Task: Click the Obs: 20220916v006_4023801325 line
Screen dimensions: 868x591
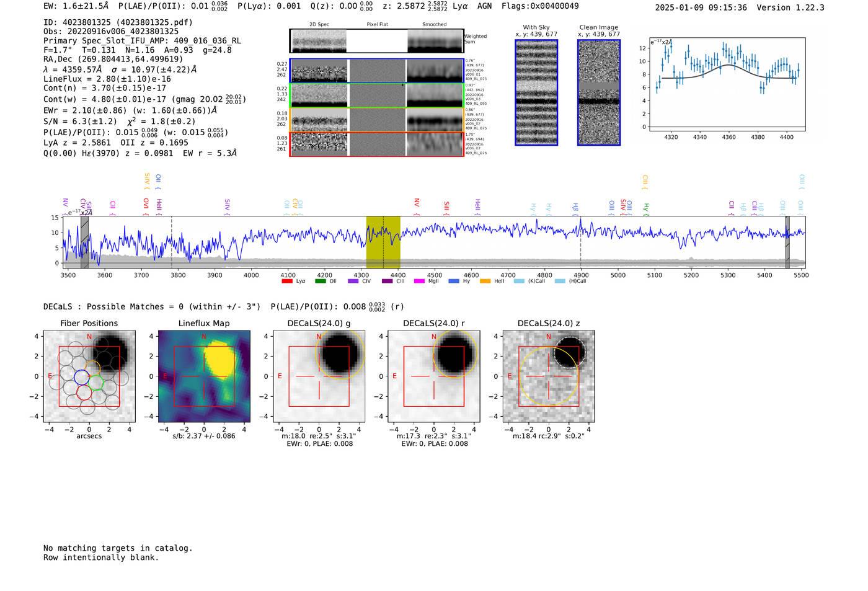Action: [111, 32]
